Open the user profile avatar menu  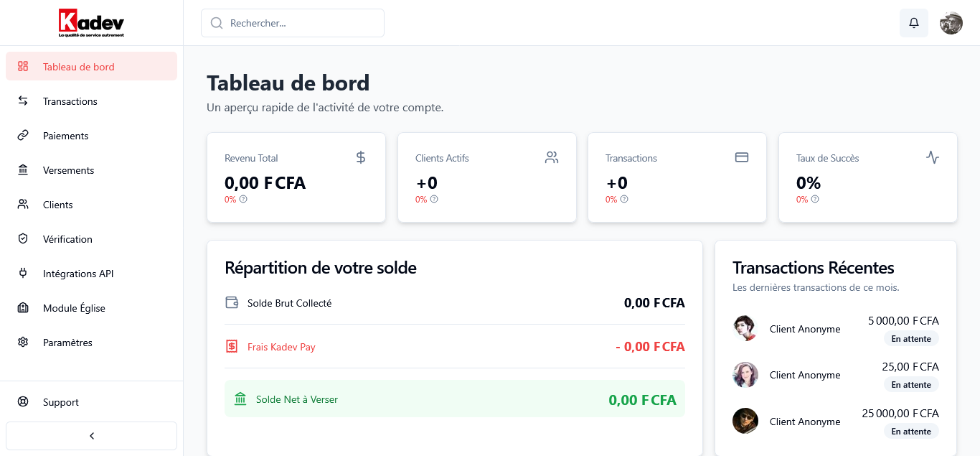951,22
